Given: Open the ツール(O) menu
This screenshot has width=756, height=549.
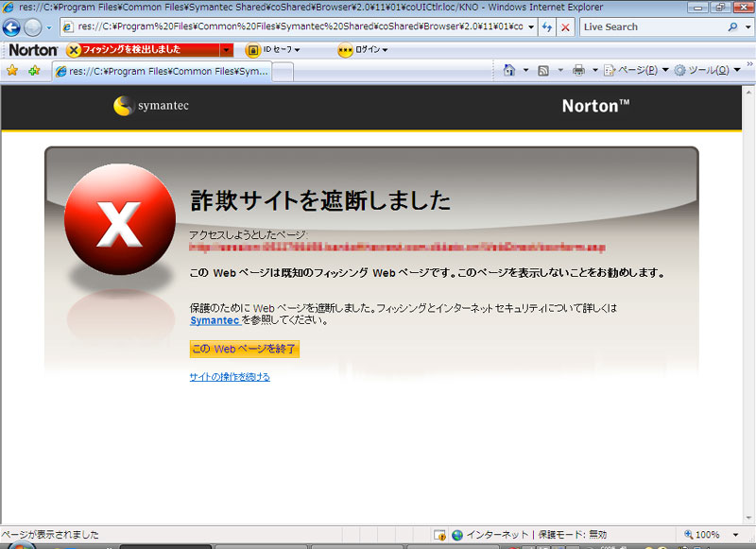Looking at the screenshot, I should click(707, 70).
